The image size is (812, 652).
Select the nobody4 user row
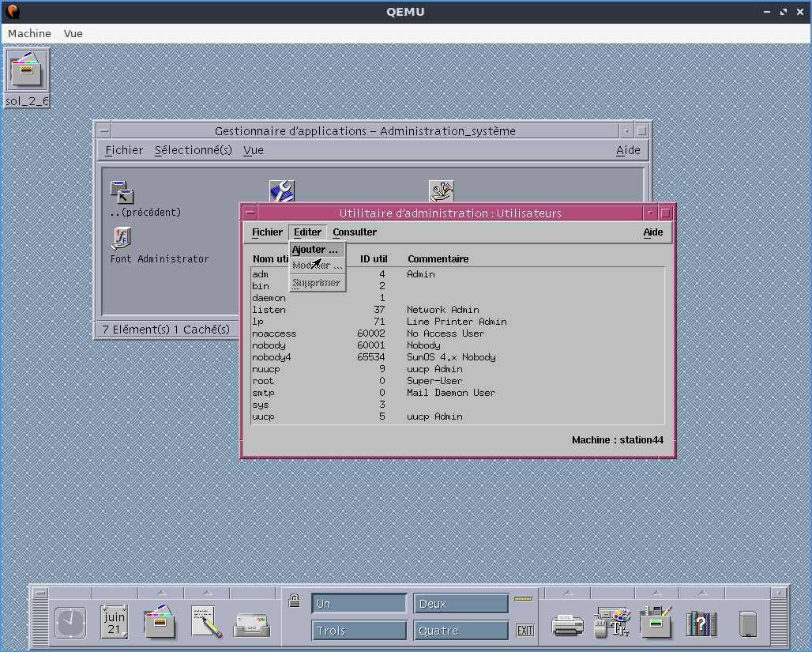point(458,357)
